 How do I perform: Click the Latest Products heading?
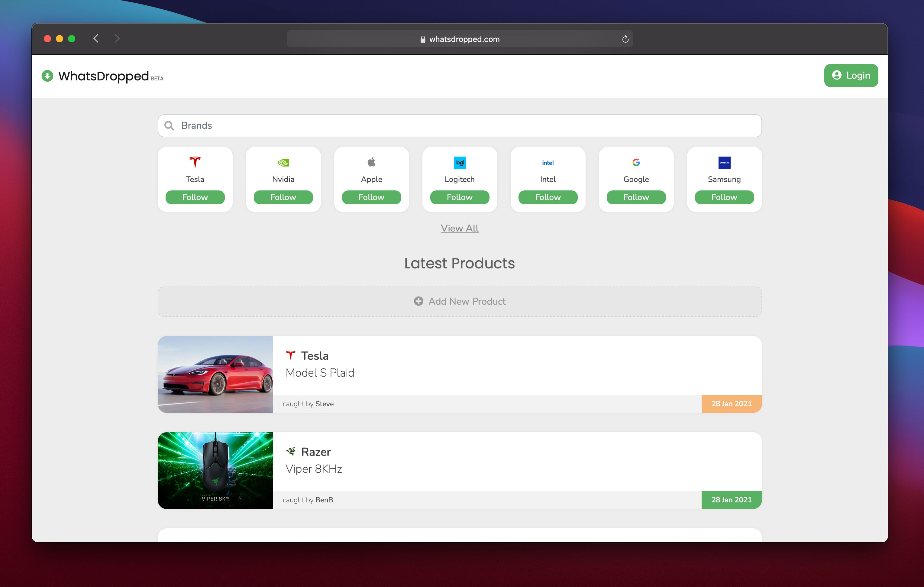click(460, 263)
